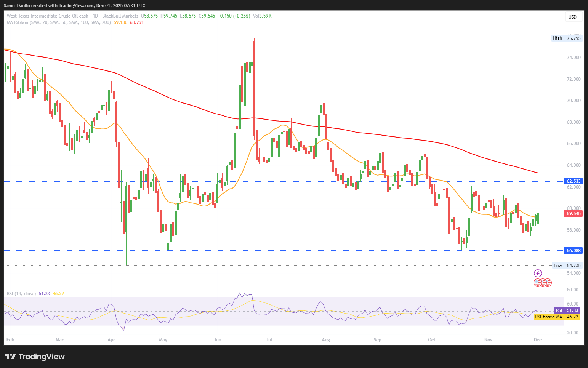This screenshot has height=368, width=588.
Task: Click the TradingView wordmark text
Action: (x=42, y=357)
